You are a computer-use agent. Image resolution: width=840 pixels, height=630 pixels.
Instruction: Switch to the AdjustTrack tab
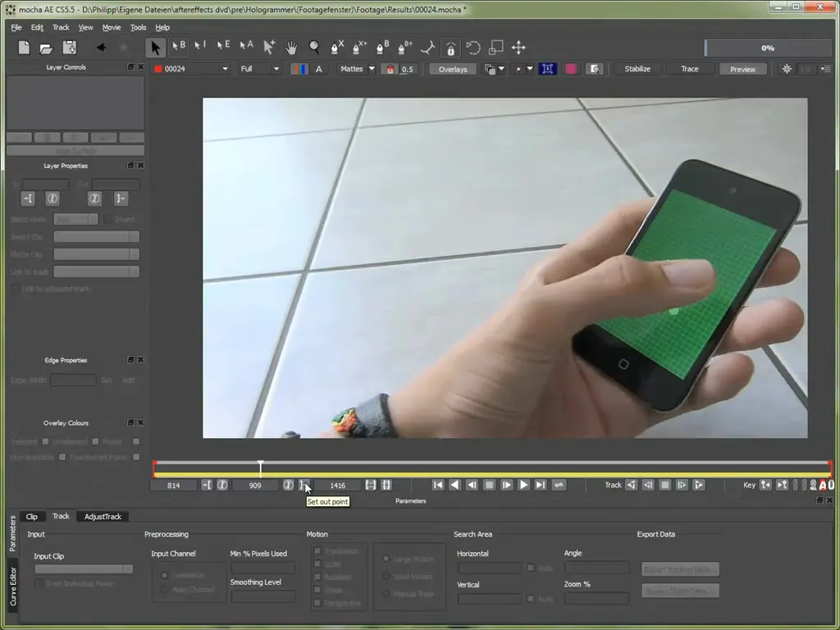tap(103, 517)
